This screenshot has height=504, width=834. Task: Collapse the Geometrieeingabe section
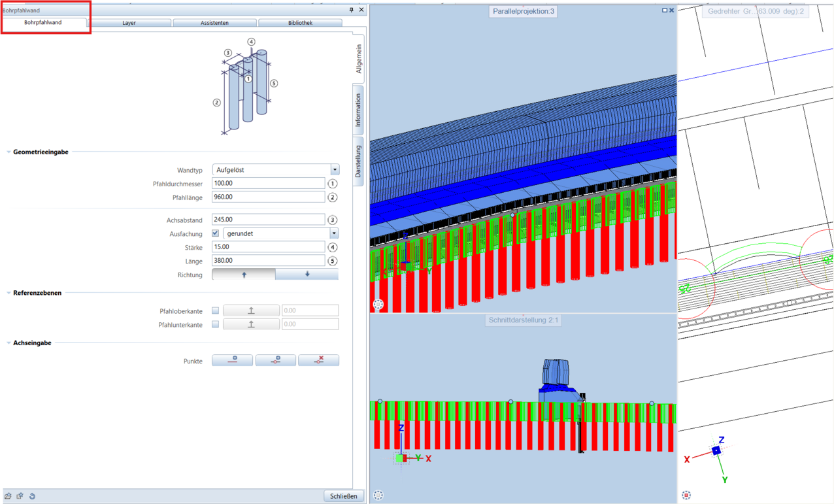(8, 152)
